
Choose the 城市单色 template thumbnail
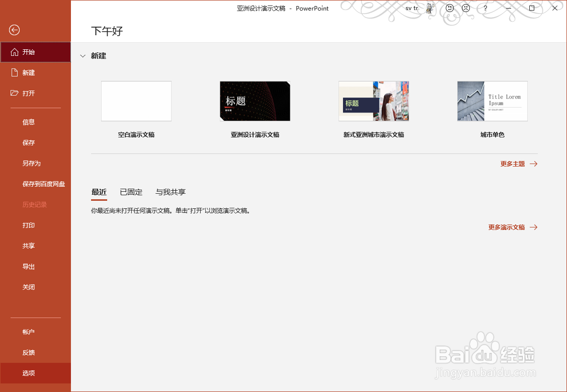[492, 101]
